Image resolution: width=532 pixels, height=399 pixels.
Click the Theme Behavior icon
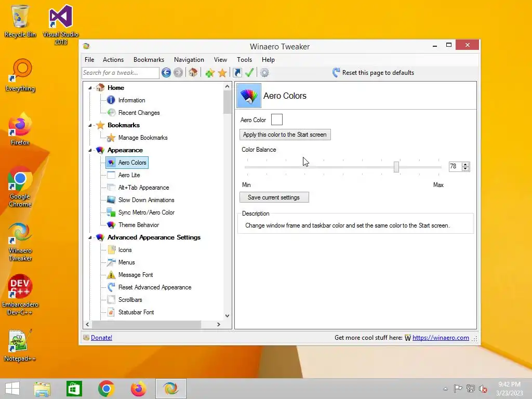coord(111,225)
